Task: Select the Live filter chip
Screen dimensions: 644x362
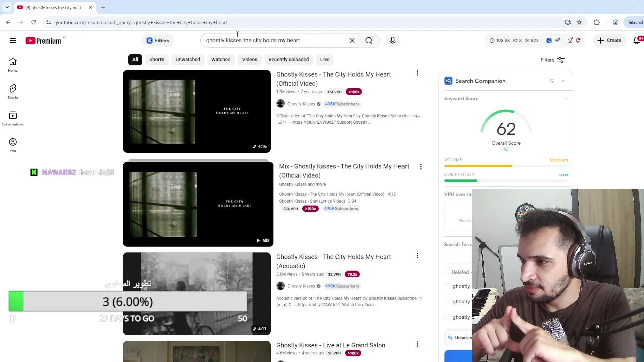Action: [325, 59]
